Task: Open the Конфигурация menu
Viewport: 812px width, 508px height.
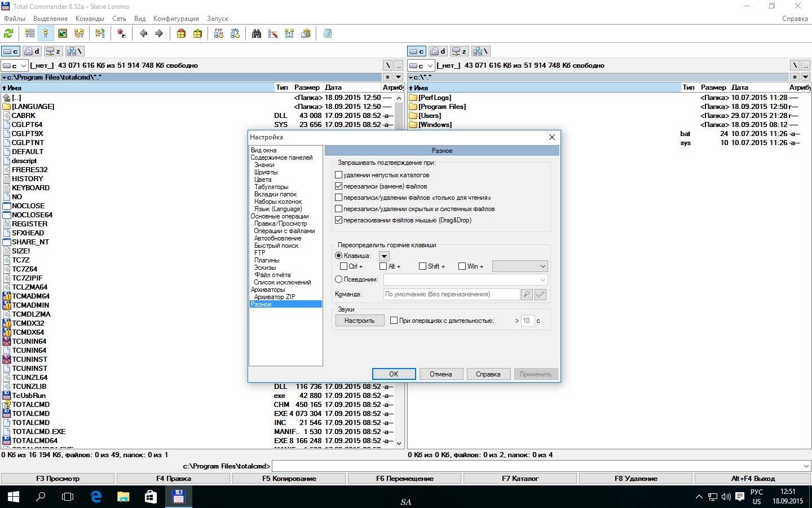Action: click(x=176, y=19)
